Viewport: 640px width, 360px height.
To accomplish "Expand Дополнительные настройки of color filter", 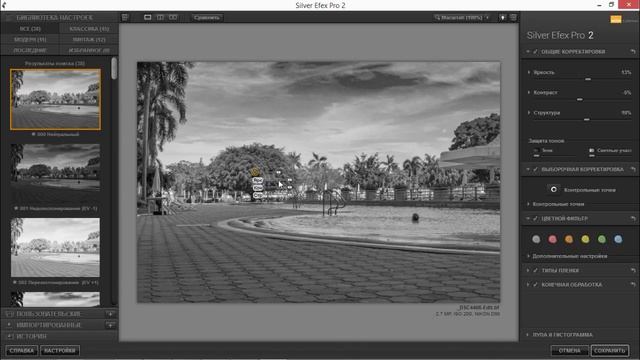I will click(529, 256).
